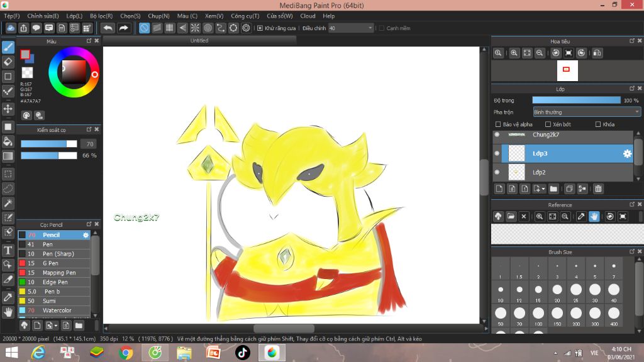
Task: Select the Mapping Pen brush
Action: [54, 273]
